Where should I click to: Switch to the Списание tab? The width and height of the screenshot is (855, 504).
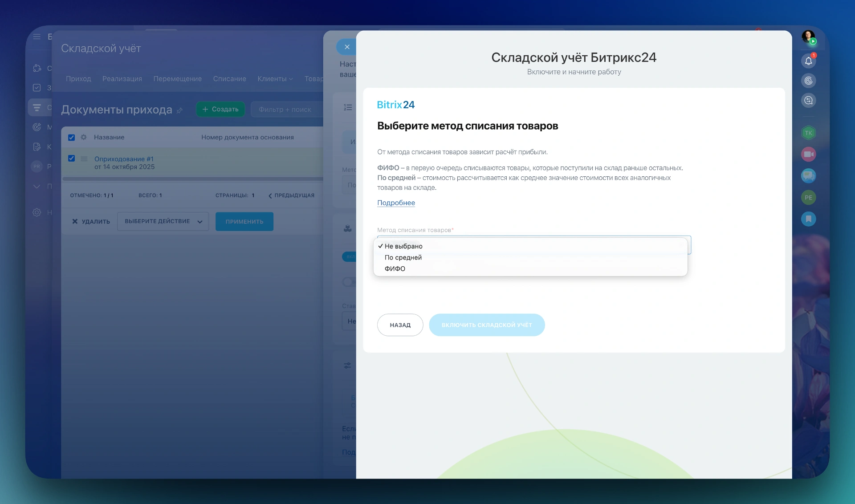coord(229,79)
